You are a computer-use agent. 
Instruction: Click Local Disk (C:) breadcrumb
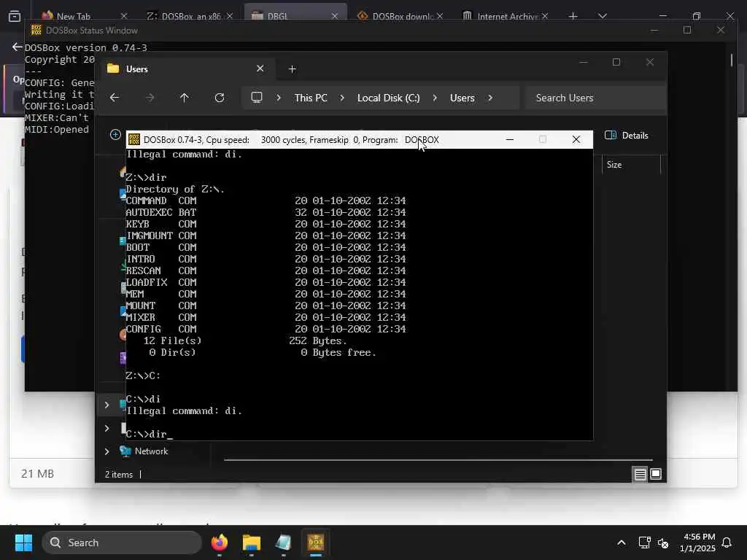(389, 98)
